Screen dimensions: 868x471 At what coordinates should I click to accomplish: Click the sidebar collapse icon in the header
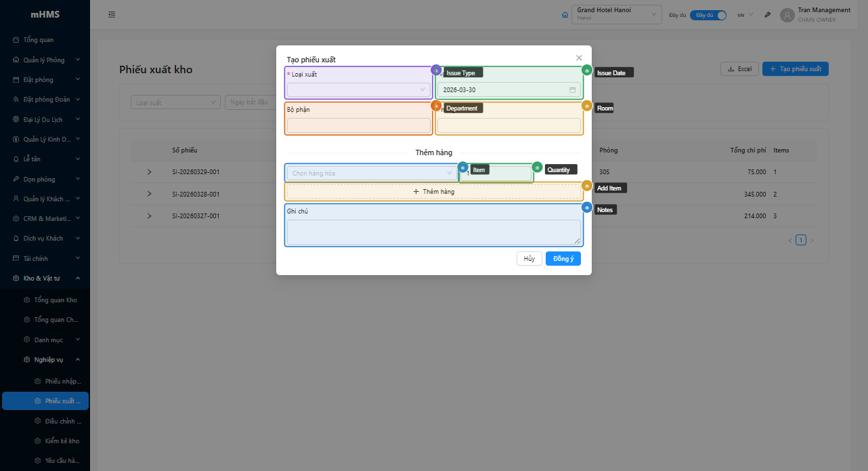click(x=112, y=15)
